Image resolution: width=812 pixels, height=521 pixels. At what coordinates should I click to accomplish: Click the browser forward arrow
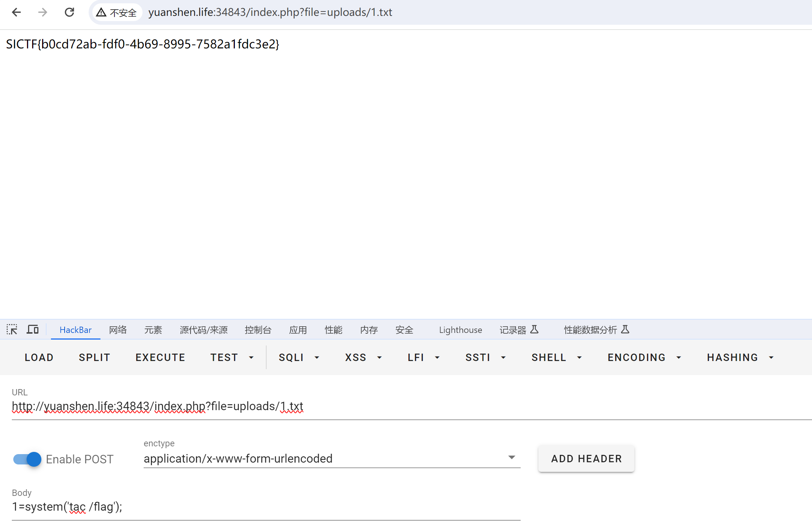click(x=43, y=12)
